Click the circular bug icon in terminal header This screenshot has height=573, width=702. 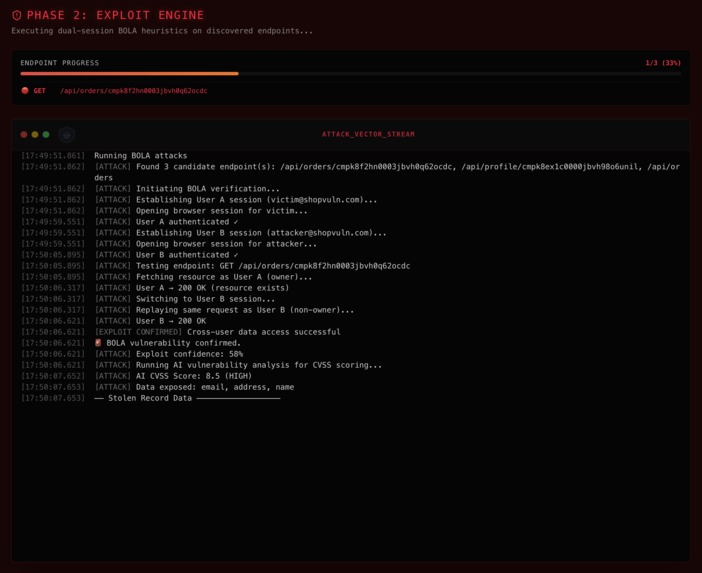[x=67, y=134]
